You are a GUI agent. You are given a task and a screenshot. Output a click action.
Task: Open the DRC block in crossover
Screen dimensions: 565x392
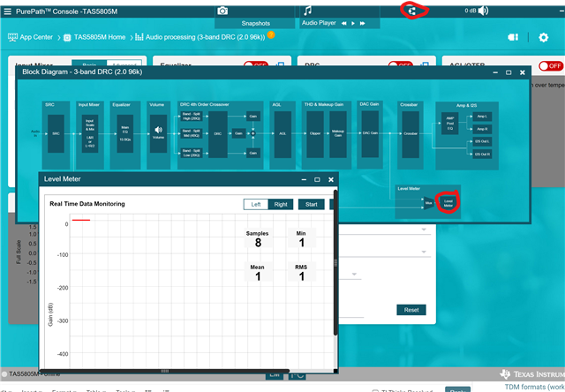pos(218,134)
